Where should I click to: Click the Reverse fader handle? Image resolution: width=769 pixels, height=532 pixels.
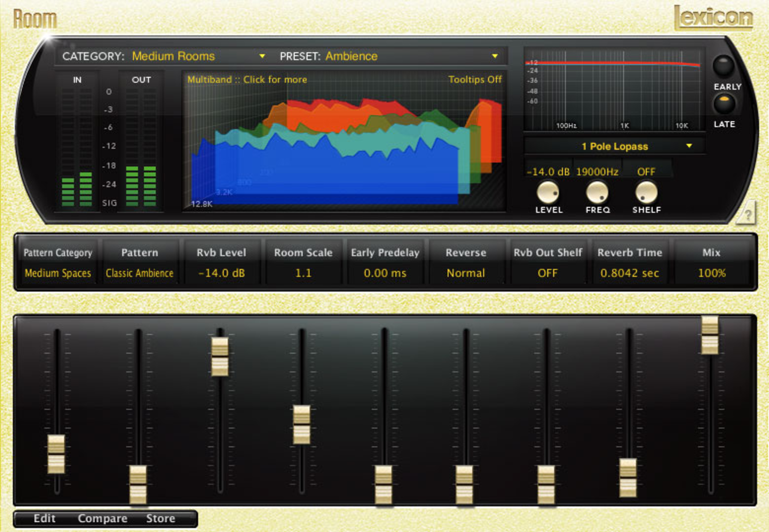[464, 485]
